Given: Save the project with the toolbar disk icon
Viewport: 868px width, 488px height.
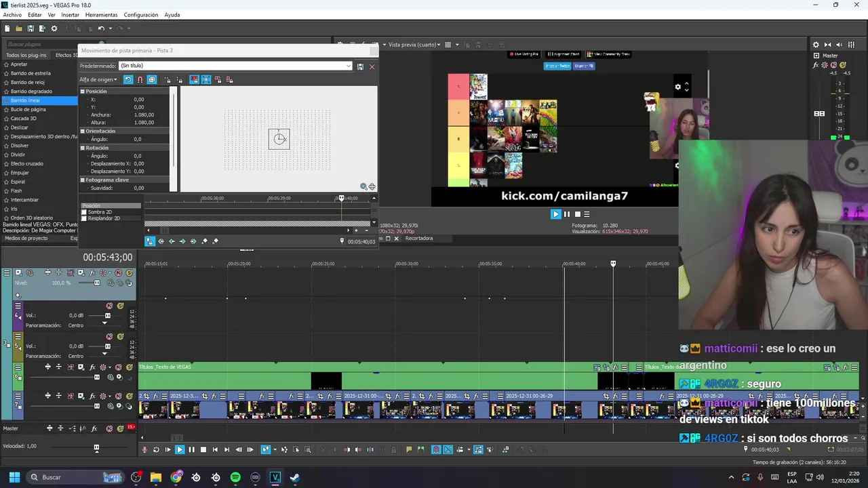Looking at the screenshot, I should (x=31, y=28).
